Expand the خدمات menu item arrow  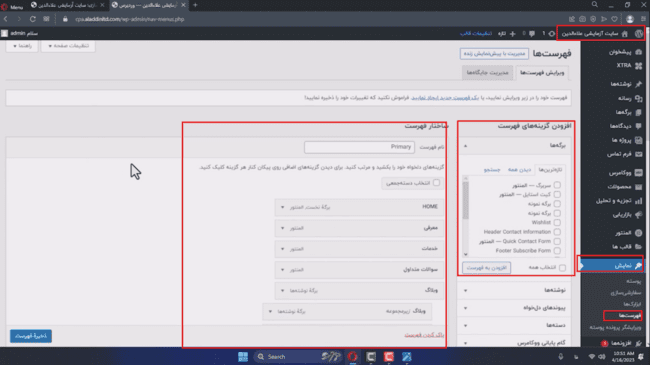click(x=283, y=249)
